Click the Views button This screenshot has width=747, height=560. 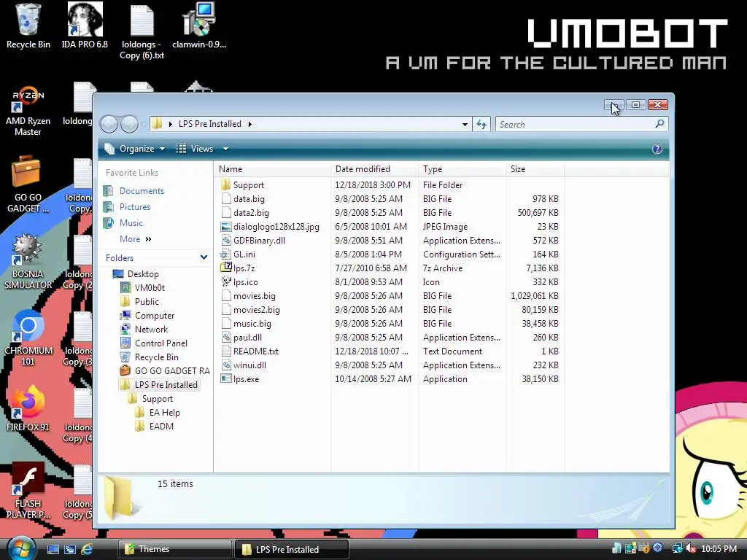196,149
